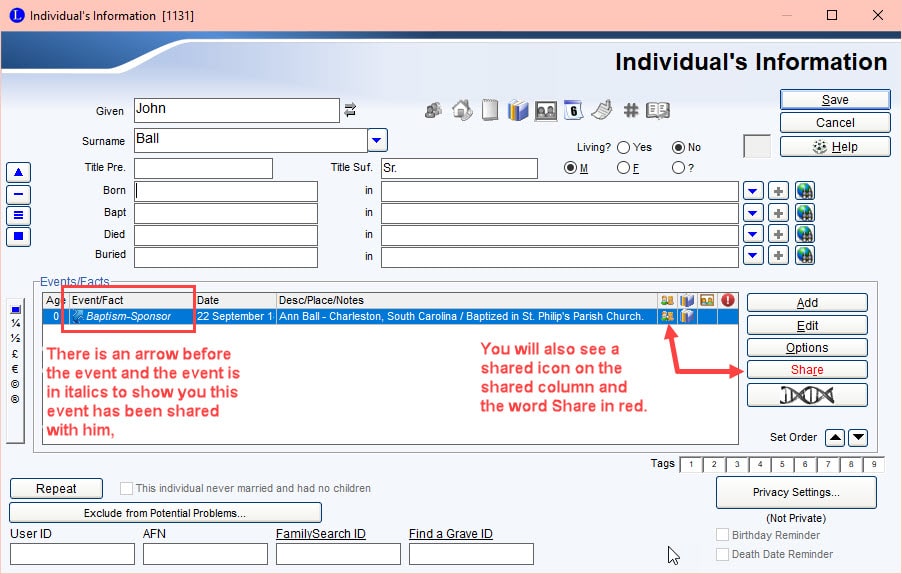Set Living status to Yes

(x=624, y=147)
